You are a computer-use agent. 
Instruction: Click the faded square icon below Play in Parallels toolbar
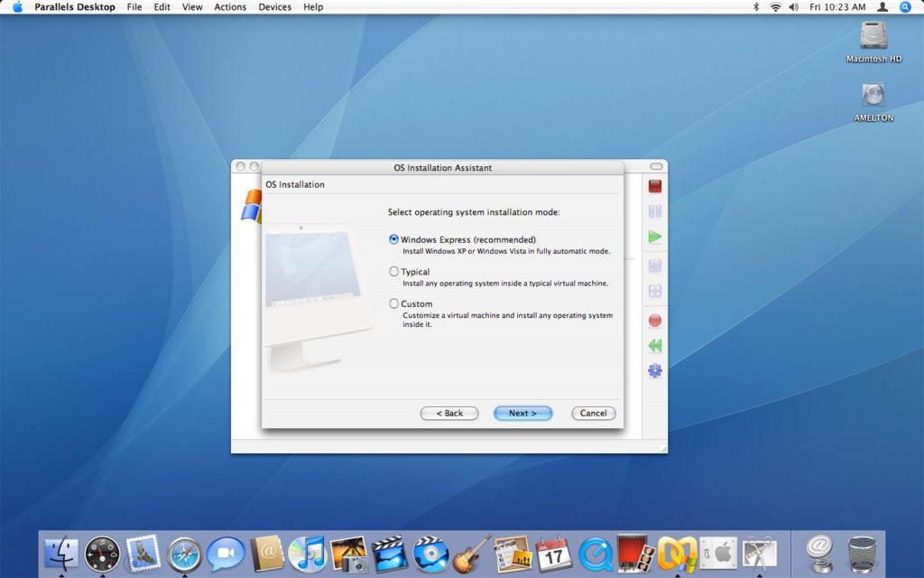[655, 266]
